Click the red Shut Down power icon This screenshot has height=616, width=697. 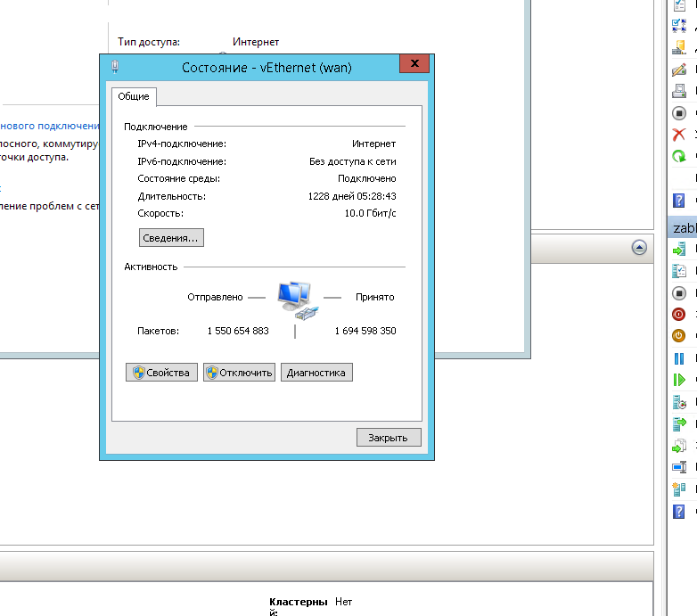[679, 314]
